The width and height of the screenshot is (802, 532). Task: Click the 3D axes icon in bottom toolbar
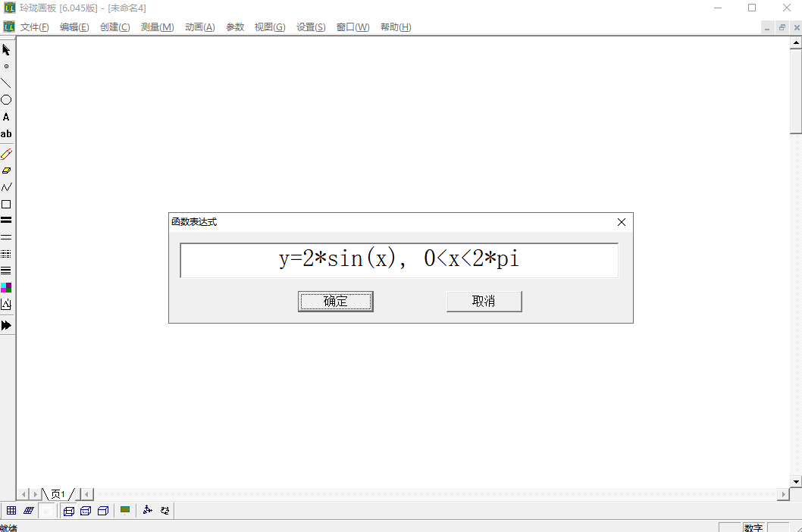click(147, 511)
